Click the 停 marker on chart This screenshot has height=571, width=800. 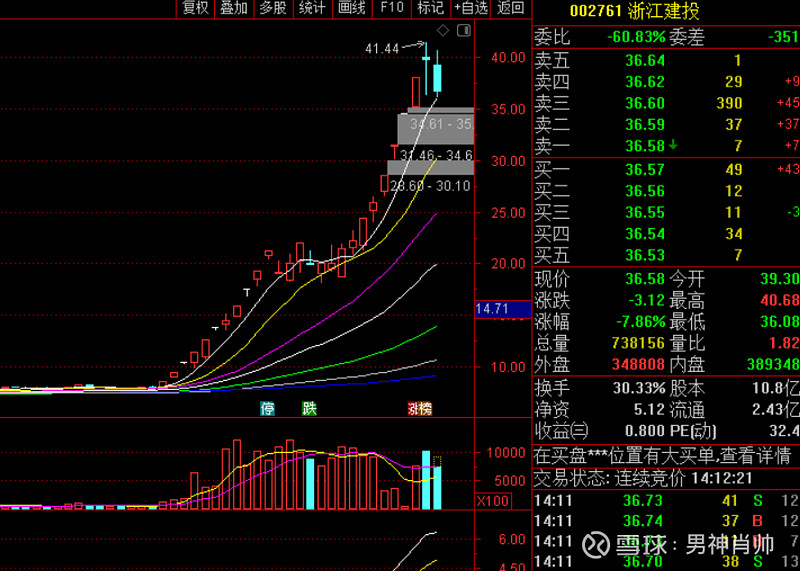coord(267,408)
